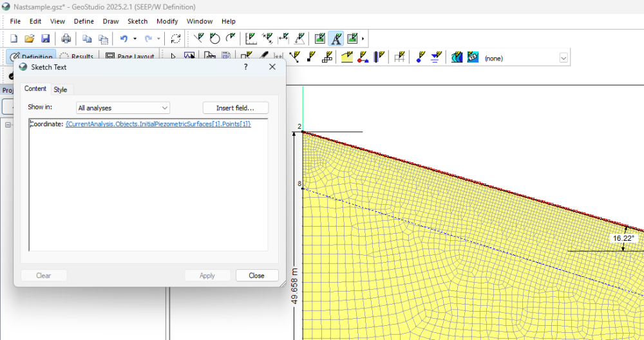Select the vertical blue lines draw tool

pos(379,57)
